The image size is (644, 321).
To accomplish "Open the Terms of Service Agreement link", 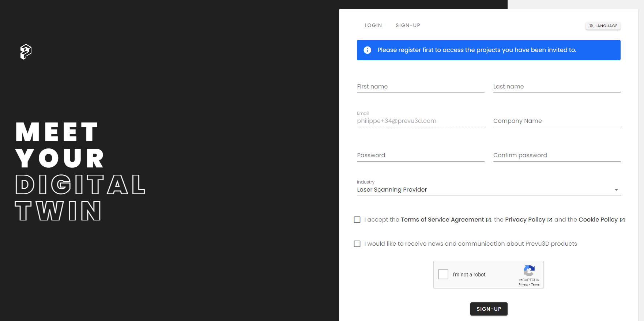I will coord(442,220).
